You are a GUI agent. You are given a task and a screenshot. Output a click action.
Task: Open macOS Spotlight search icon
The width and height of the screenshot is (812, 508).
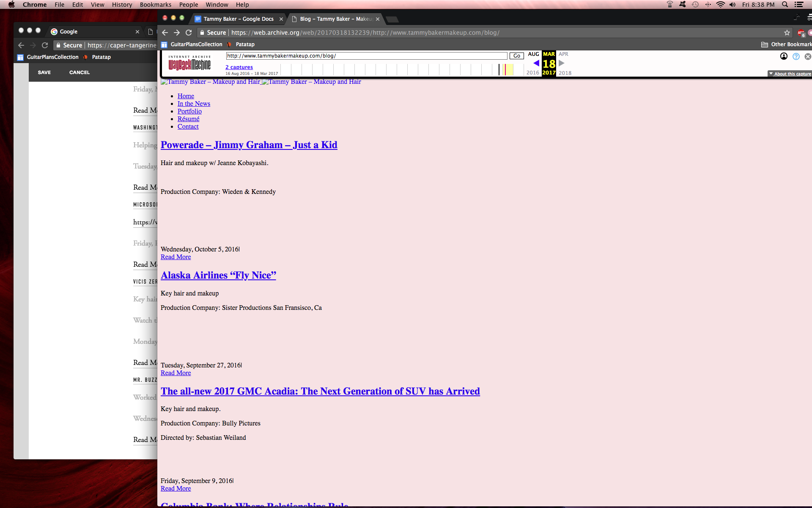tap(785, 5)
